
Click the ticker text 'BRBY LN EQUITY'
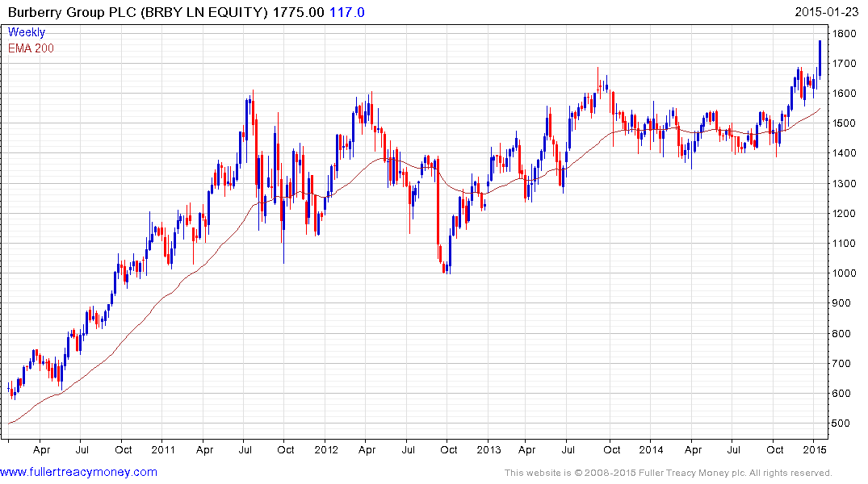click(x=204, y=12)
